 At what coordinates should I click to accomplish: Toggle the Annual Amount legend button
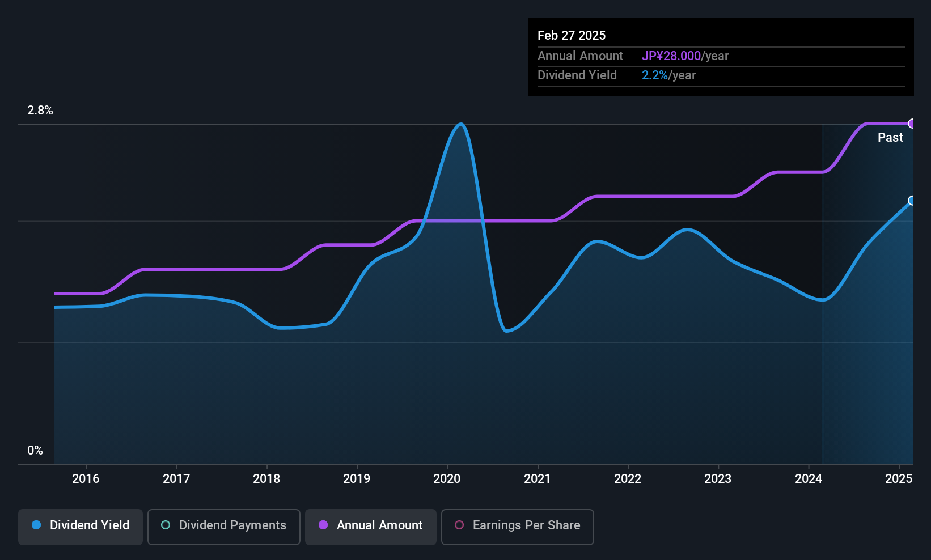371,527
